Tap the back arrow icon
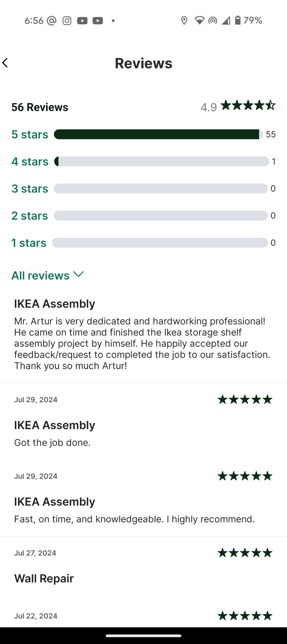Image resolution: width=287 pixels, height=644 pixels. 5,63
